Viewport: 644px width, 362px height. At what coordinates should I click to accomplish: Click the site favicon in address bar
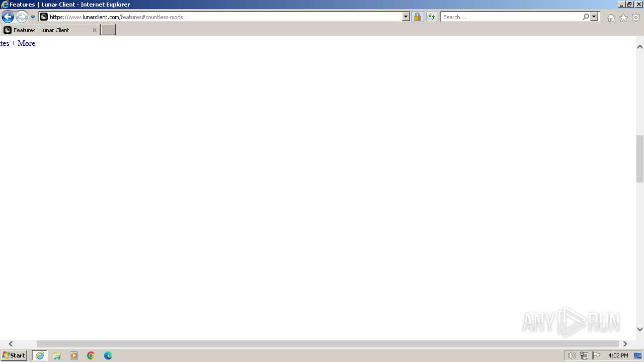point(44,17)
